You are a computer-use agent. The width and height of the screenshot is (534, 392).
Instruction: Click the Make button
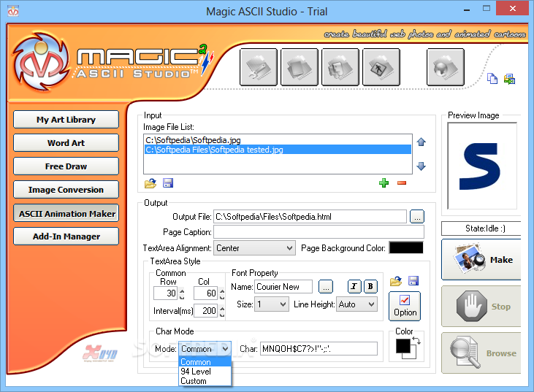481,260
